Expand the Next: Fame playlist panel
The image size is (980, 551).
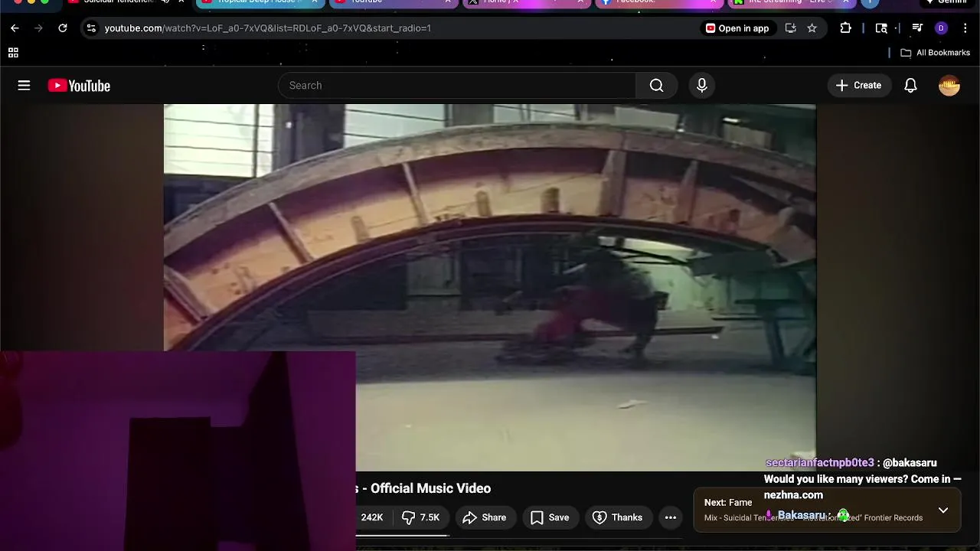click(943, 510)
